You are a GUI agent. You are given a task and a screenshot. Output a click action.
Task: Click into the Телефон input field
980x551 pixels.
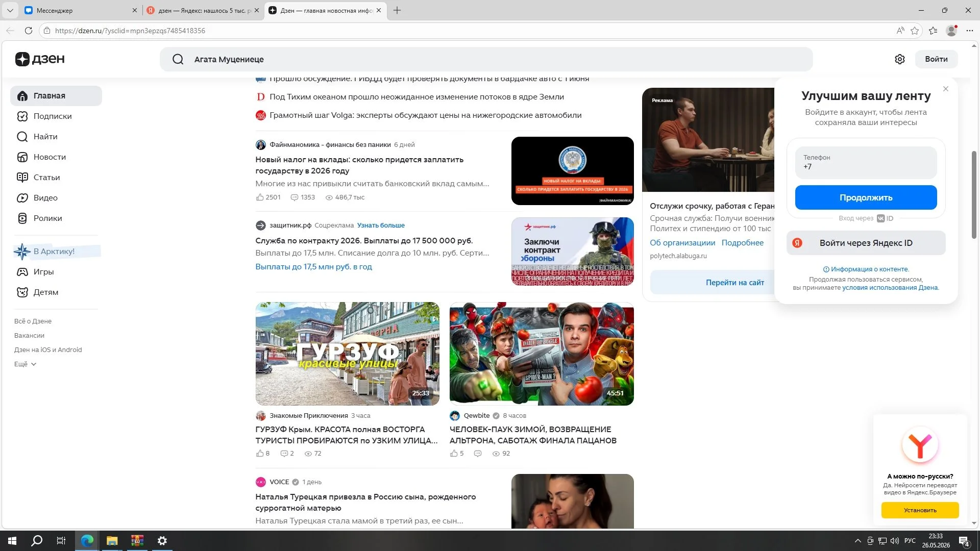pyautogui.click(x=866, y=162)
